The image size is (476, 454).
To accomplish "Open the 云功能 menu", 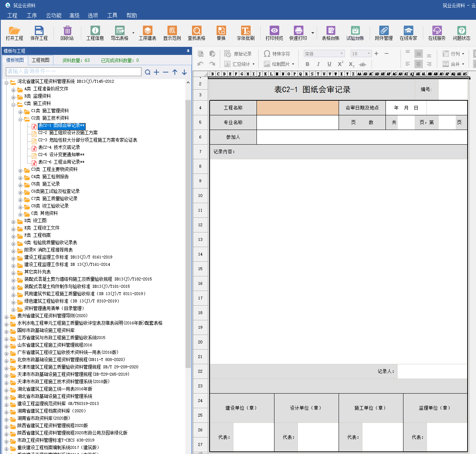I will coord(53,15).
